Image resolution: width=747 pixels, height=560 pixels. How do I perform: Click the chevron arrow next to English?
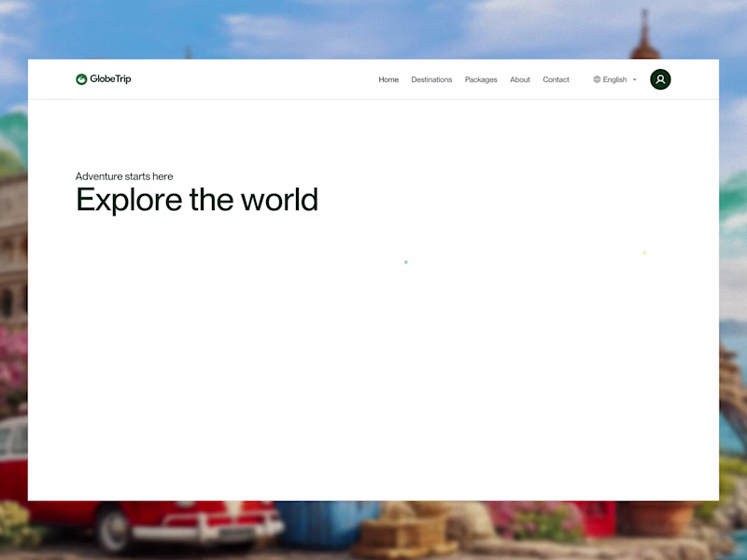pos(634,79)
